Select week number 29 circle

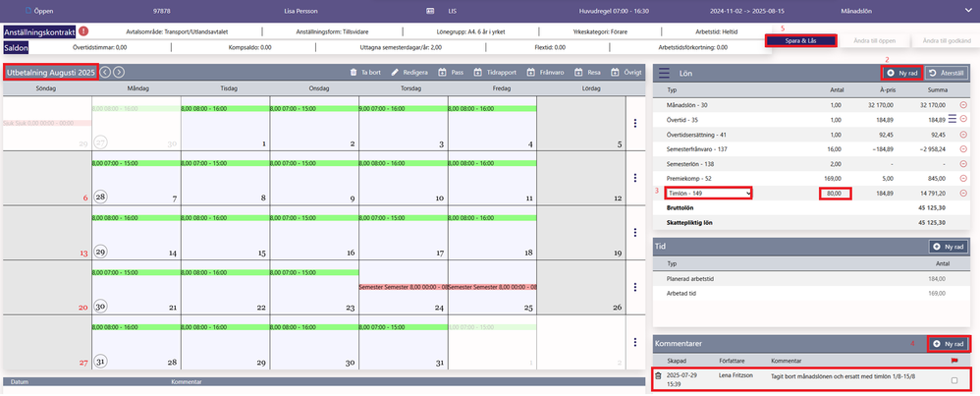tap(100, 252)
